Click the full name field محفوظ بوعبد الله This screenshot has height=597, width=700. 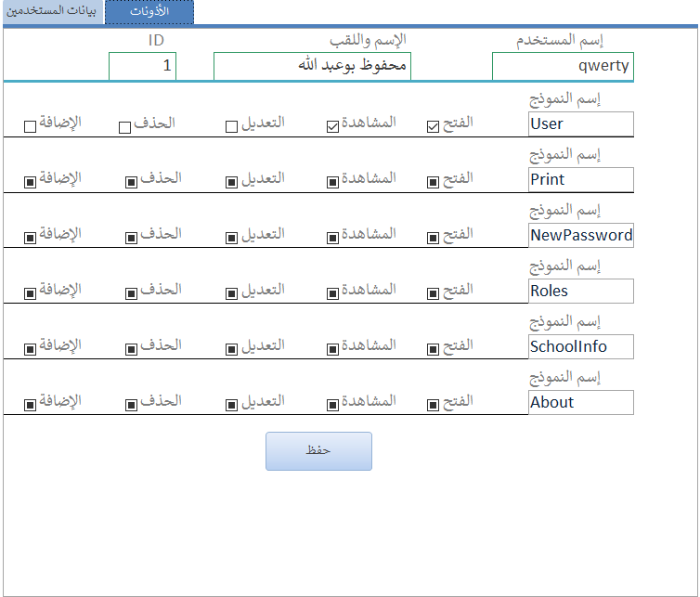312,66
